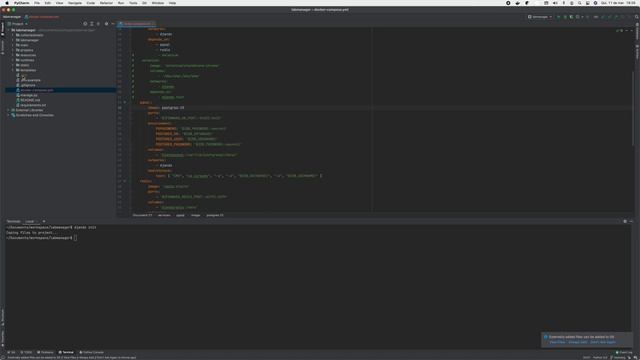This screenshot has height=360, width=640.
Task: Commit changes via Git toolbar checkmark
Action: pos(609,17)
